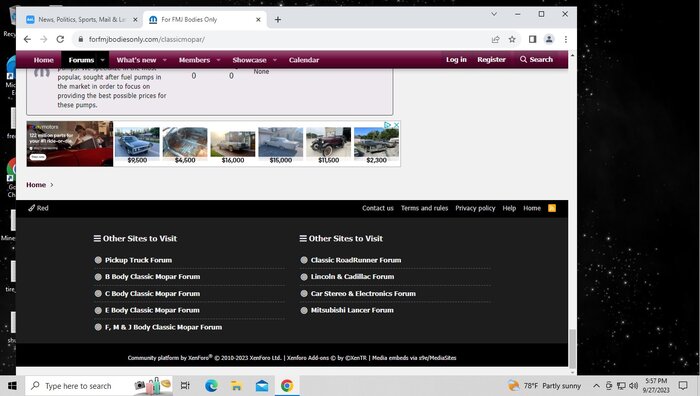Expand Showcase dropdown arrow

click(x=275, y=60)
